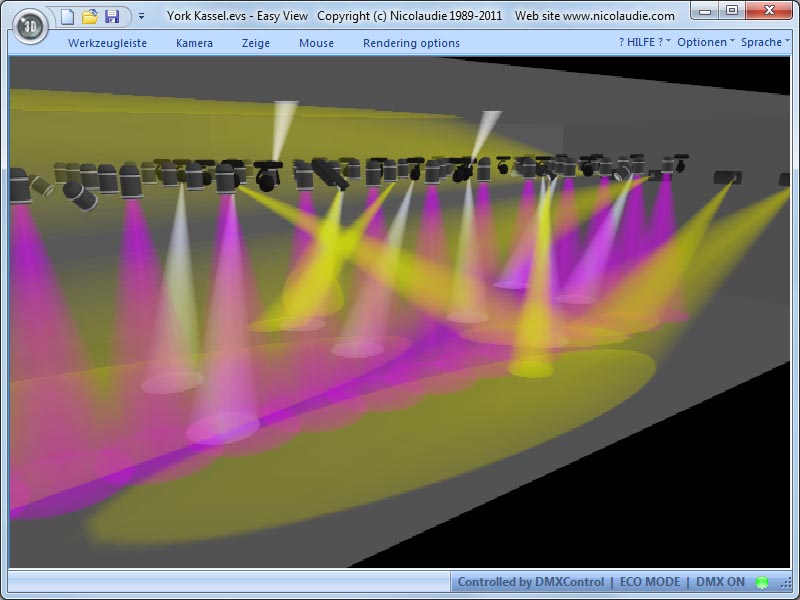This screenshot has width=800, height=600.
Task: Save the scene with the floppy disk icon
Action: [x=111, y=16]
